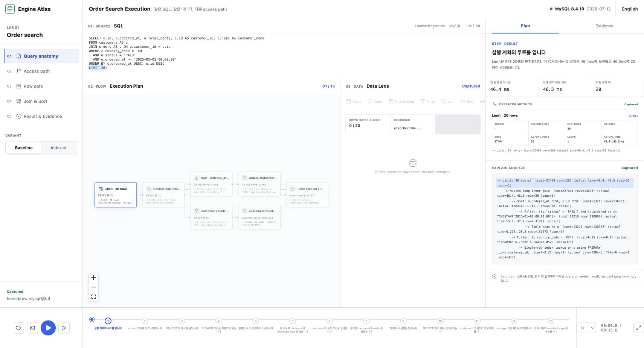644x348 pixels.
Task: Click the table icon on Table scan node
Action: tap(292, 189)
